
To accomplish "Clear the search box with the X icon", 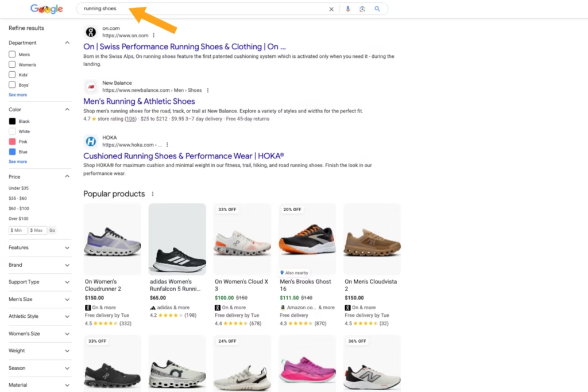I will click(x=331, y=9).
